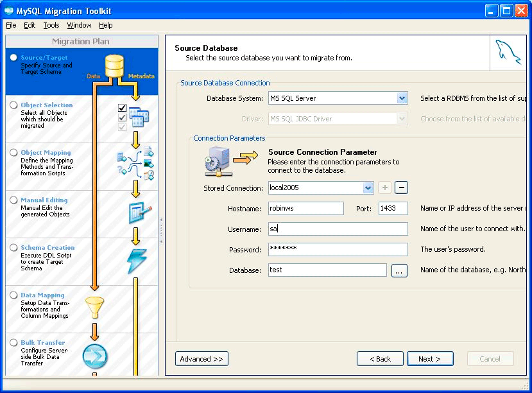532x393 pixels.
Task: Click the MySQL dolphin logo
Action: pyautogui.click(x=508, y=52)
